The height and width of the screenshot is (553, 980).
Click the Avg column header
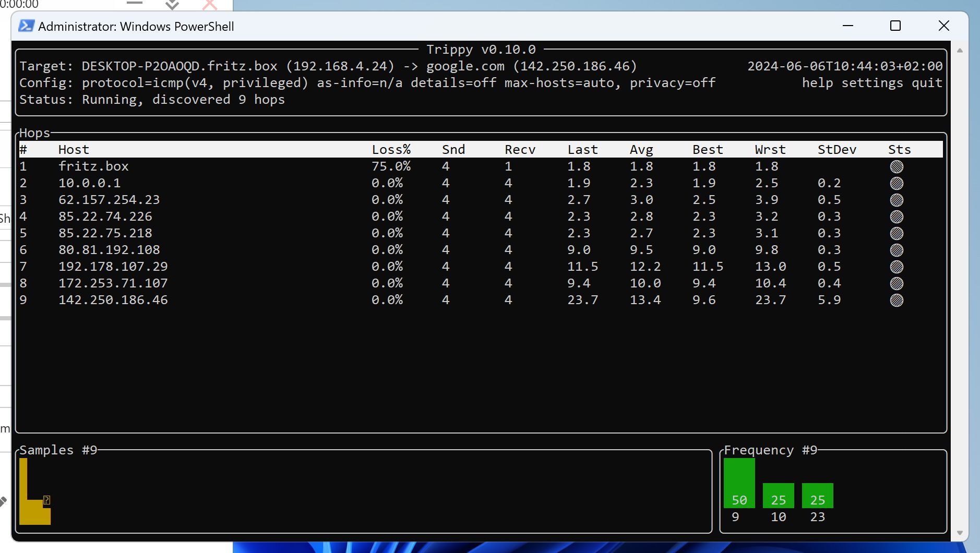point(641,150)
